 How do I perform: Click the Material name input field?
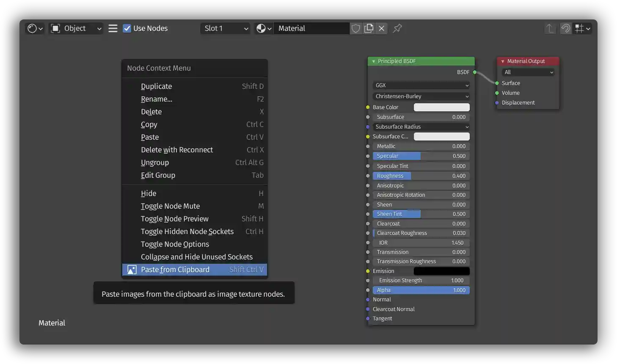coord(311,28)
